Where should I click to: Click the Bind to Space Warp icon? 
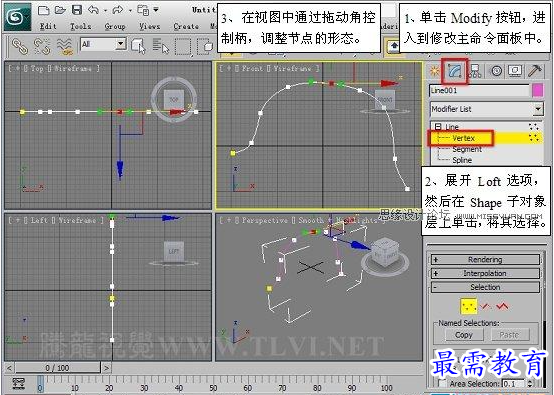[65, 46]
